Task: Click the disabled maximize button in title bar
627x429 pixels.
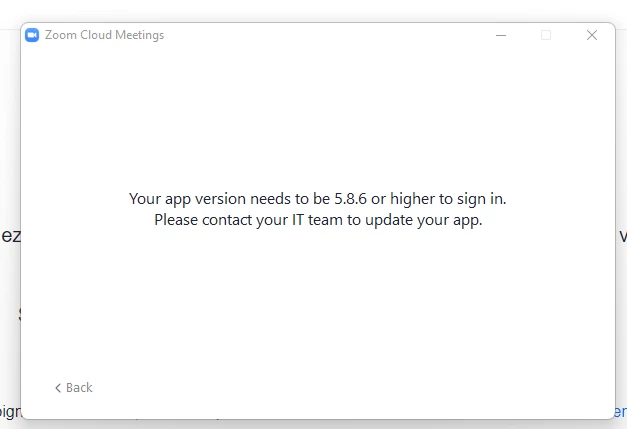Action: tap(546, 35)
